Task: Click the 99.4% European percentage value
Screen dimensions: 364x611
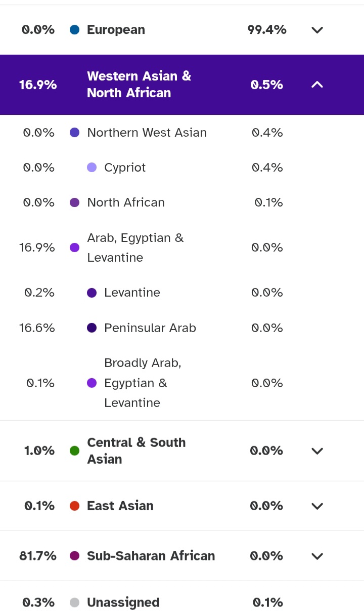Action: [267, 30]
